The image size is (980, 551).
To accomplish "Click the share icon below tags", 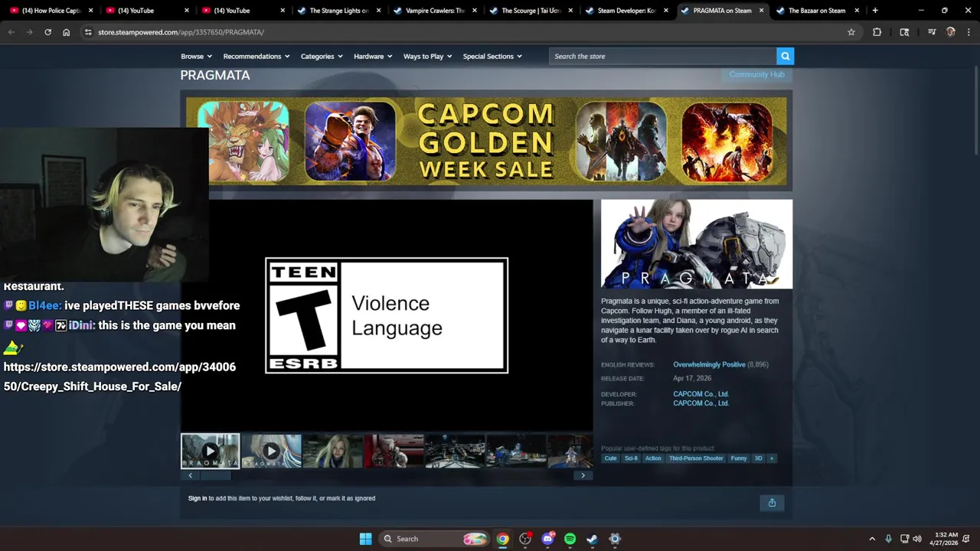I will [x=772, y=503].
